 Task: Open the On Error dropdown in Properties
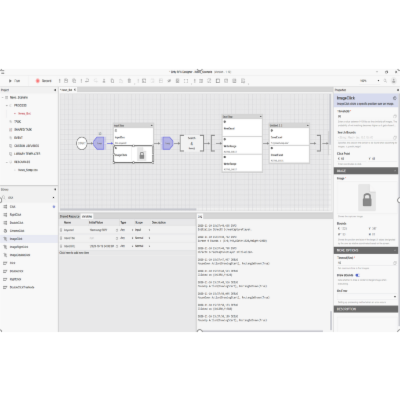pyautogui.click(x=367, y=296)
